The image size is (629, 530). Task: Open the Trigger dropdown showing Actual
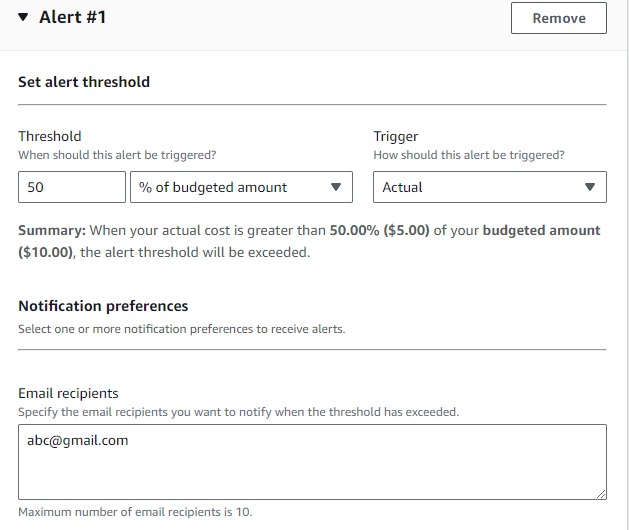tap(489, 187)
